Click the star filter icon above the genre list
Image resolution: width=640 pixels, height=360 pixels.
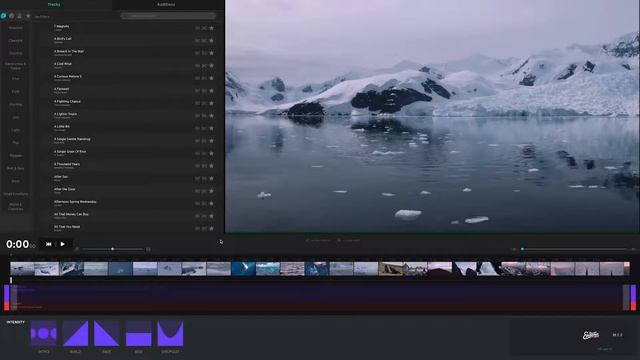pyautogui.click(x=28, y=16)
